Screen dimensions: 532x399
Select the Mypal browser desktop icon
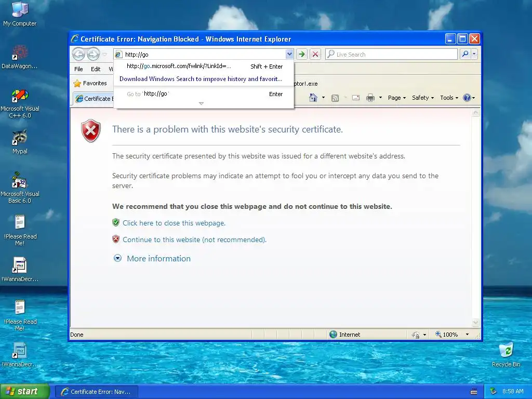click(x=20, y=142)
